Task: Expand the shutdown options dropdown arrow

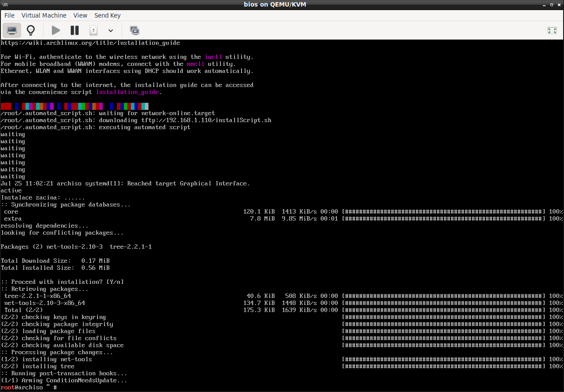Action: pos(111,30)
